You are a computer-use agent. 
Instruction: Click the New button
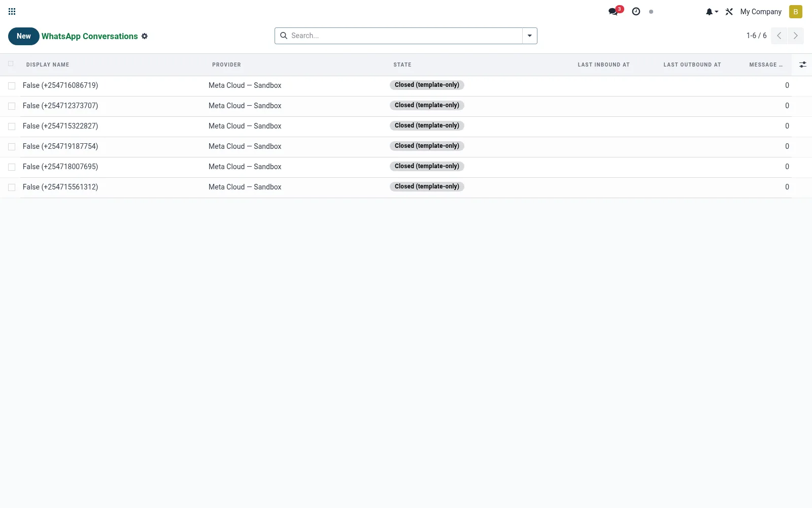point(24,36)
